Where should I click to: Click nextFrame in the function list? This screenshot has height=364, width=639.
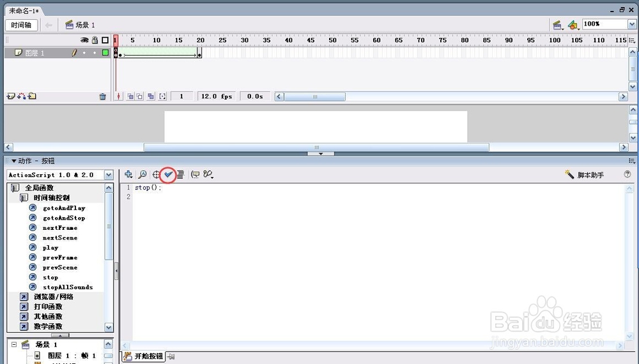coord(60,227)
